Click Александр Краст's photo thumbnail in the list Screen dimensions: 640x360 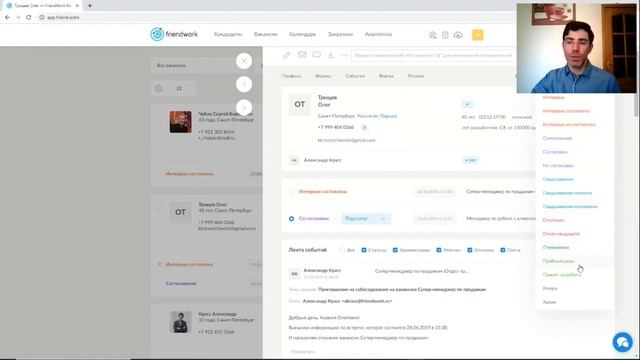click(x=180, y=322)
